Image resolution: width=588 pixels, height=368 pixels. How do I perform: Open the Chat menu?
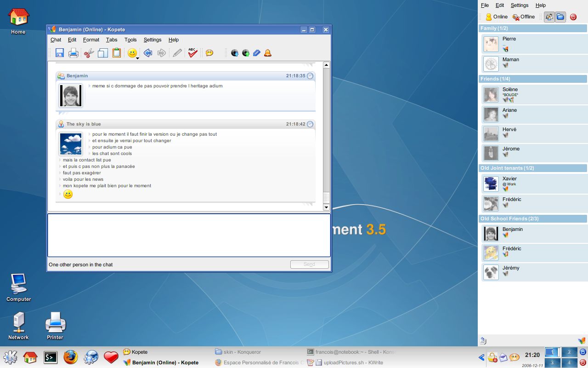click(x=56, y=40)
